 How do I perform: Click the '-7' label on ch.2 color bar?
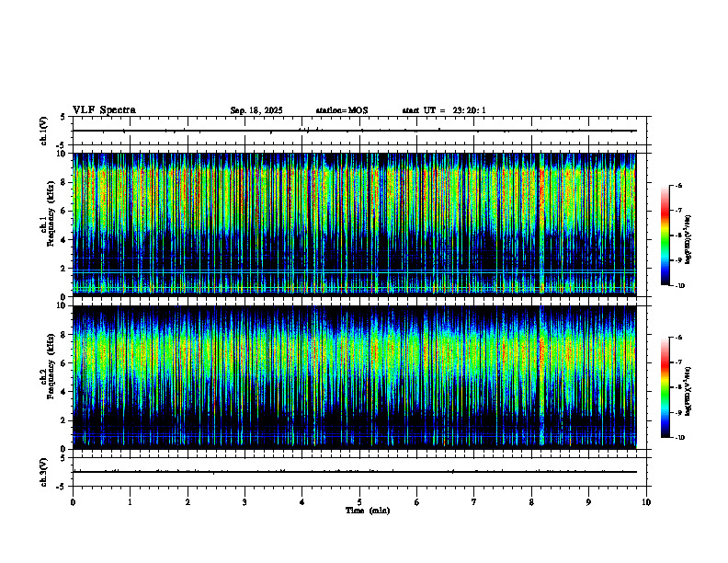[678, 362]
